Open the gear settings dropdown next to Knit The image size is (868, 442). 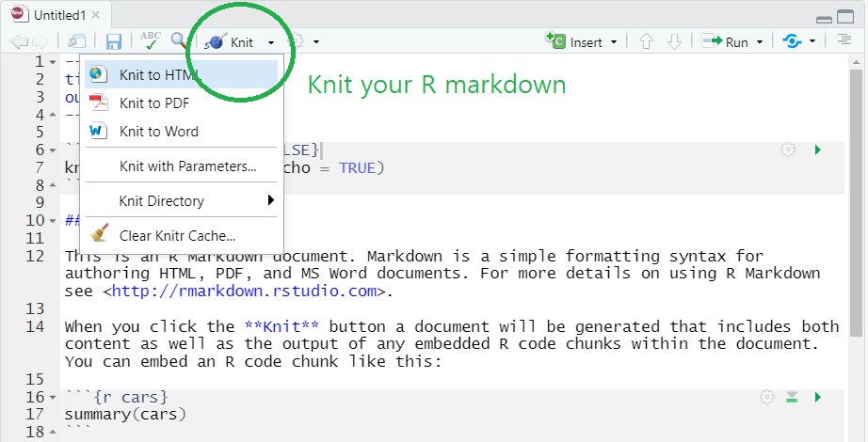(316, 42)
